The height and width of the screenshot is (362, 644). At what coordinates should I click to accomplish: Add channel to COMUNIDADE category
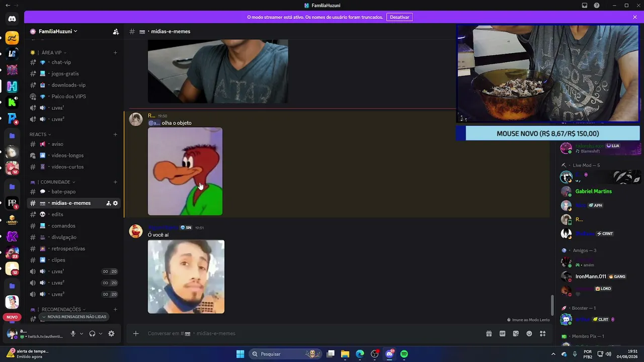[115, 182]
